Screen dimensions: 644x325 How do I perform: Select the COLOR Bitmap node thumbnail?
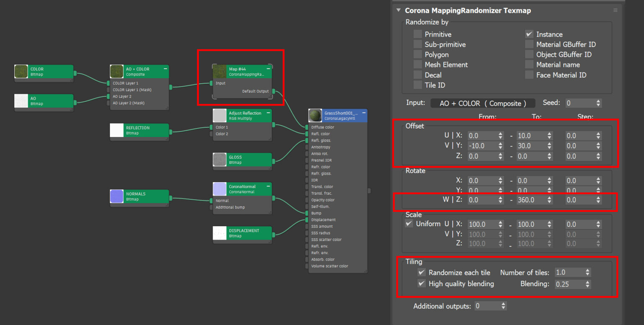(21, 72)
